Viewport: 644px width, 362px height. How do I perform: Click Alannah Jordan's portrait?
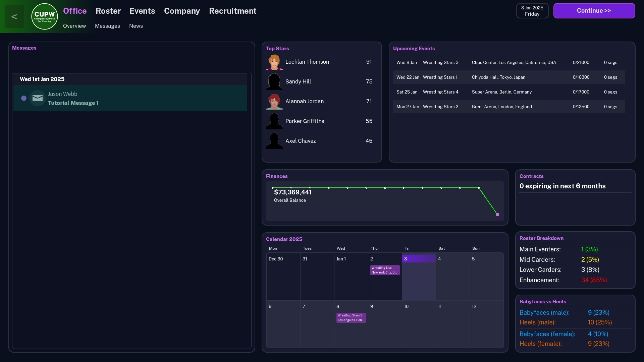274,101
